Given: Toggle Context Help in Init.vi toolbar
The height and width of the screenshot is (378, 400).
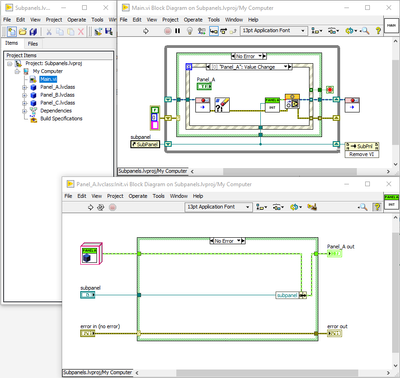Looking at the screenshot, I should pos(377,207).
